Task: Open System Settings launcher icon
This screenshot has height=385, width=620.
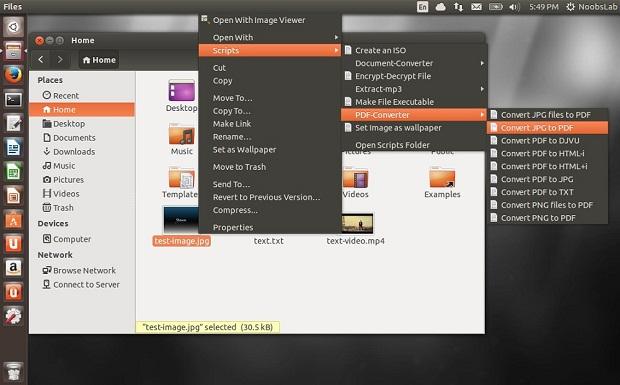Action: [x=13, y=317]
